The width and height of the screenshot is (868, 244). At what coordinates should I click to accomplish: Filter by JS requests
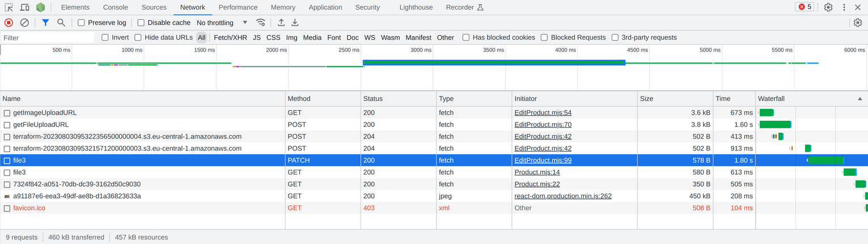[257, 37]
